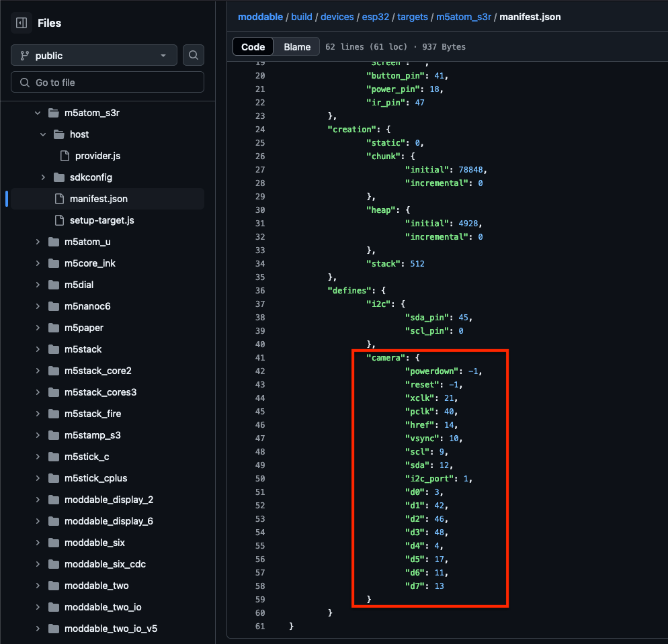This screenshot has height=644, width=668.
Task: Click the "xclk" value 21
Action: (449, 398)
